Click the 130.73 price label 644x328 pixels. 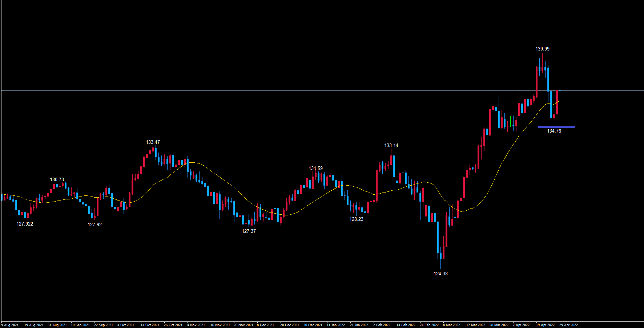point(57,179)
